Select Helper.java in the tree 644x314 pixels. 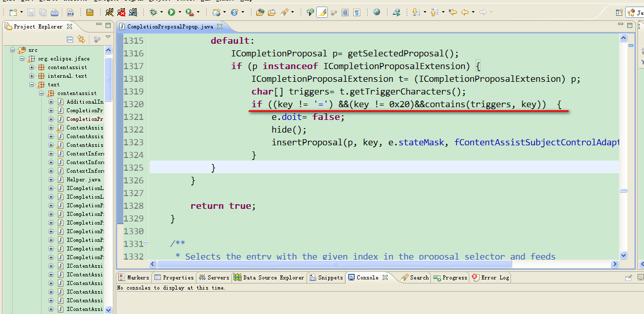[x=83, y=180]
